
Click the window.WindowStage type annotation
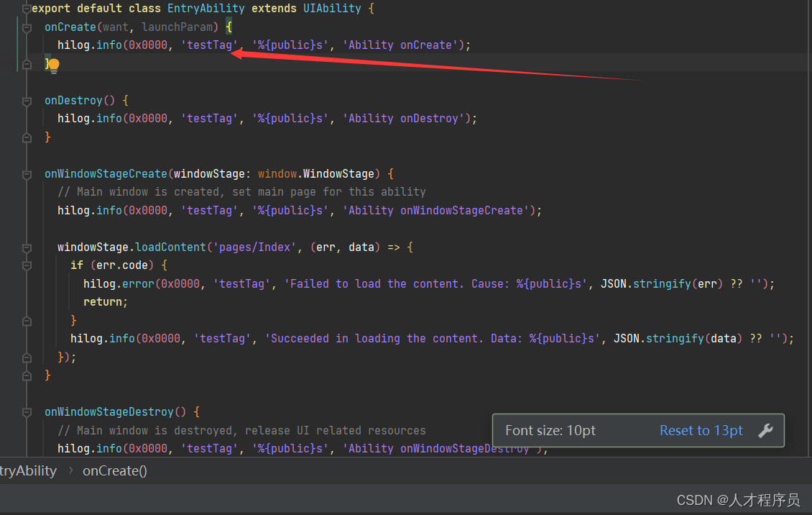316,173
